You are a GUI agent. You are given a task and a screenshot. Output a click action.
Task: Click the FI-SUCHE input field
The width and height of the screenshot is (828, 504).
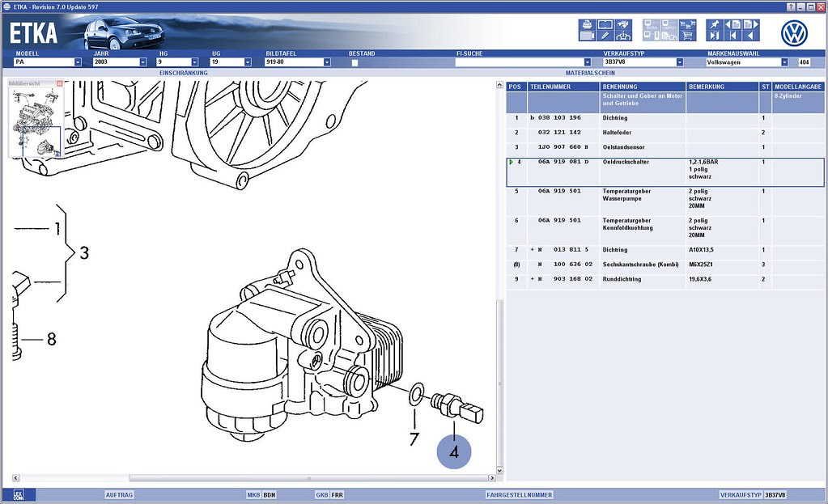519,62
